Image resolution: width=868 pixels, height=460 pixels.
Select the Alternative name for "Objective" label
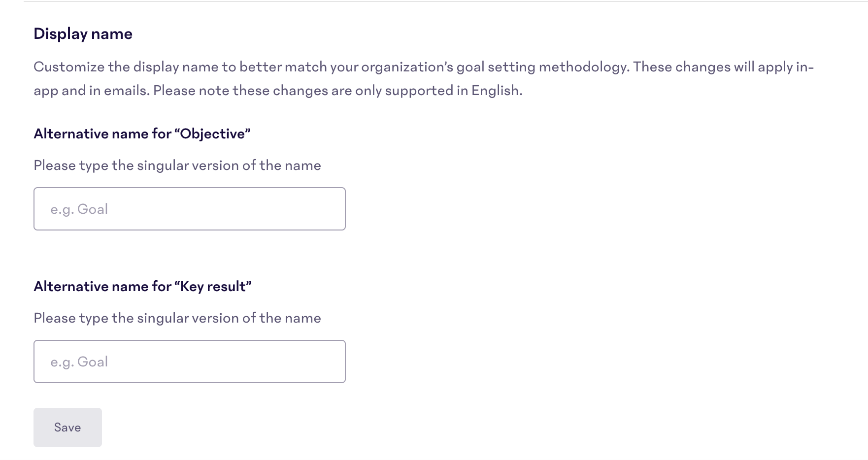[142, 133]
